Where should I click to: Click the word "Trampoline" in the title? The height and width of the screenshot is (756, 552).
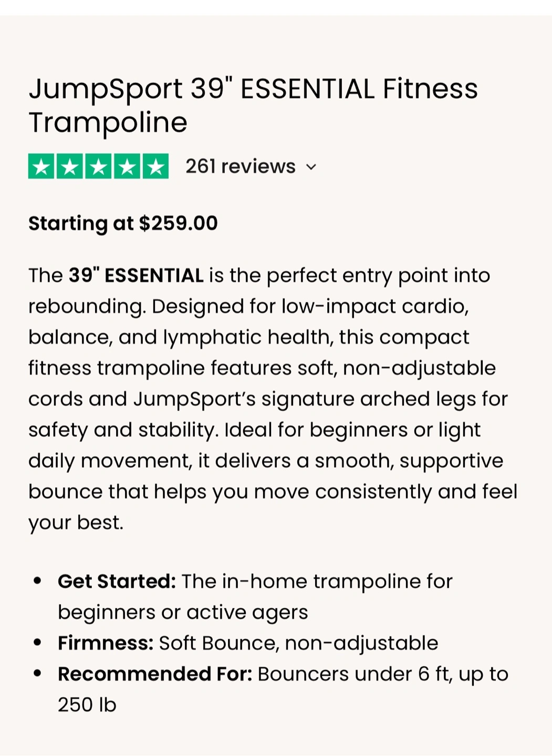coord(108,122)
